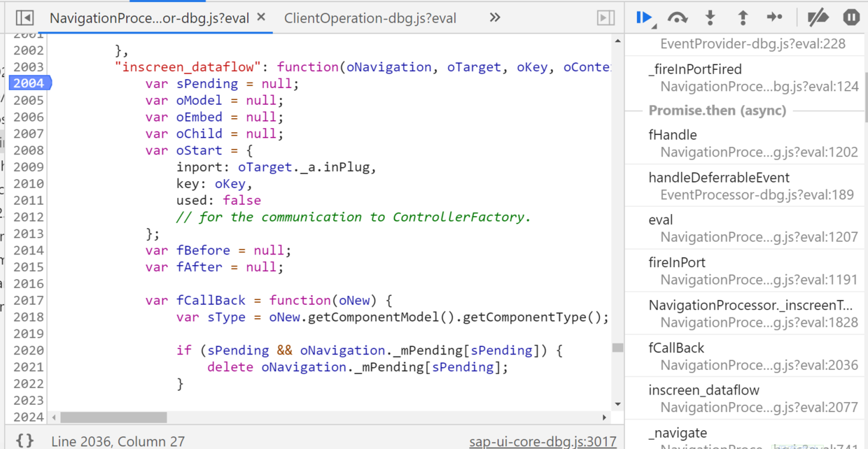868x449 pixels.
Task: Resume script execution
Action: tap(645, 17)
